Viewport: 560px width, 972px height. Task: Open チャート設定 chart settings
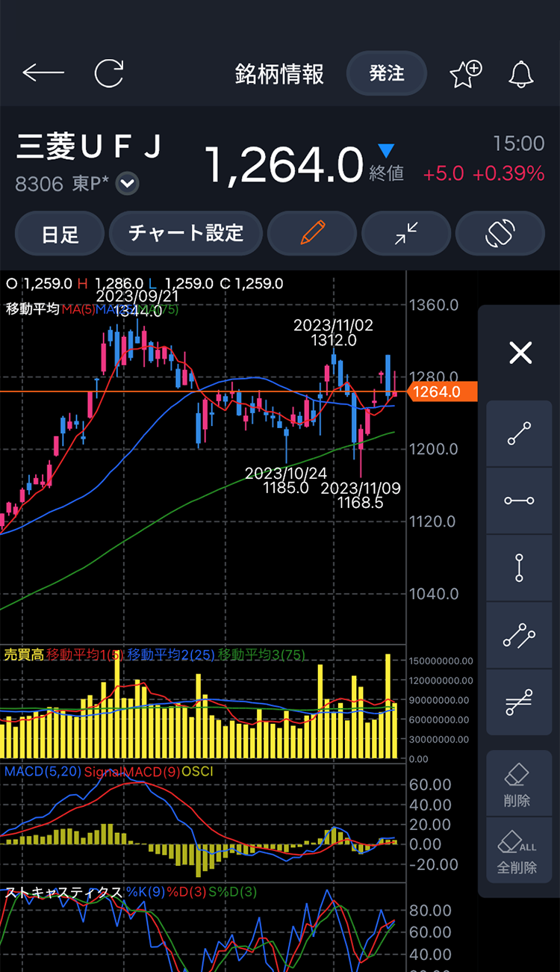(x=186, y=233)
